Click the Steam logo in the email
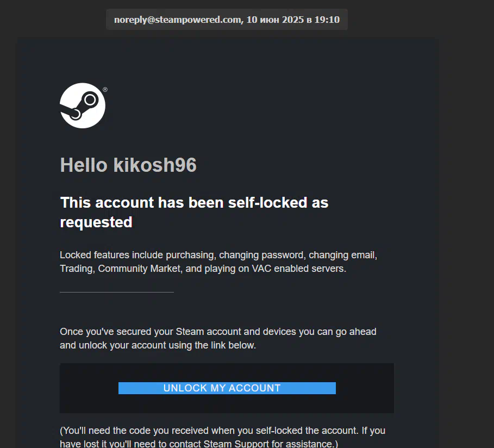Image resolution: width=494 pixels, height=448 pixels. (83, 105)
